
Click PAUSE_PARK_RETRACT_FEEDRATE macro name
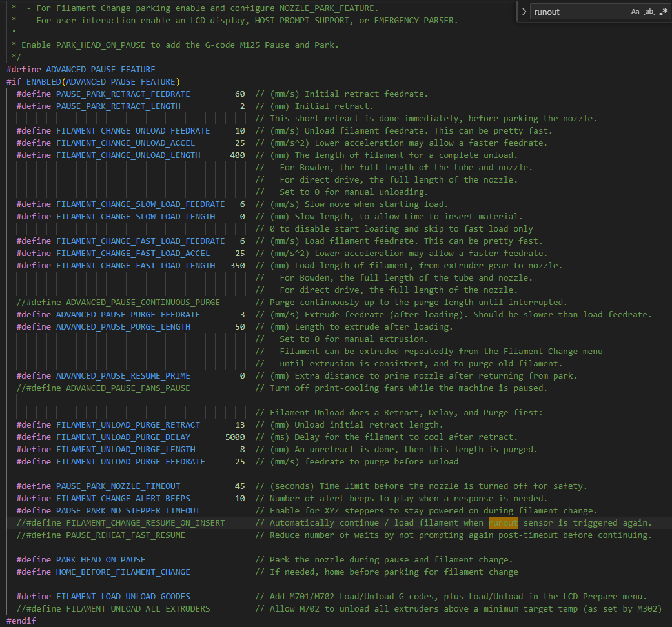(123, 94)
